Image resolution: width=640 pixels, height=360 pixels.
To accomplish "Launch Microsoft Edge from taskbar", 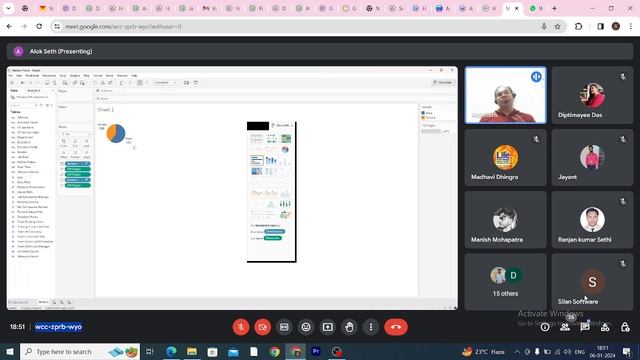I will click(x=171, y=351).
